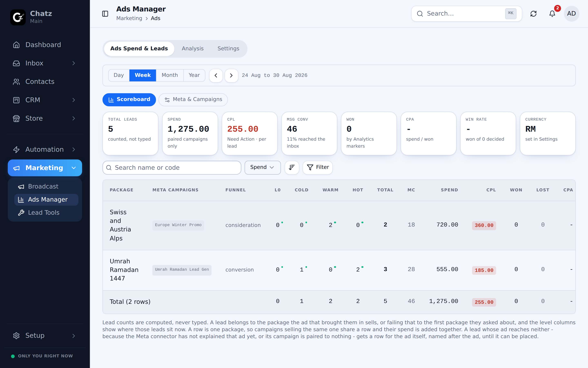This screenshot has width=588, height=368.
Task: Click the refresh icon in header
Action: (533, 14)
